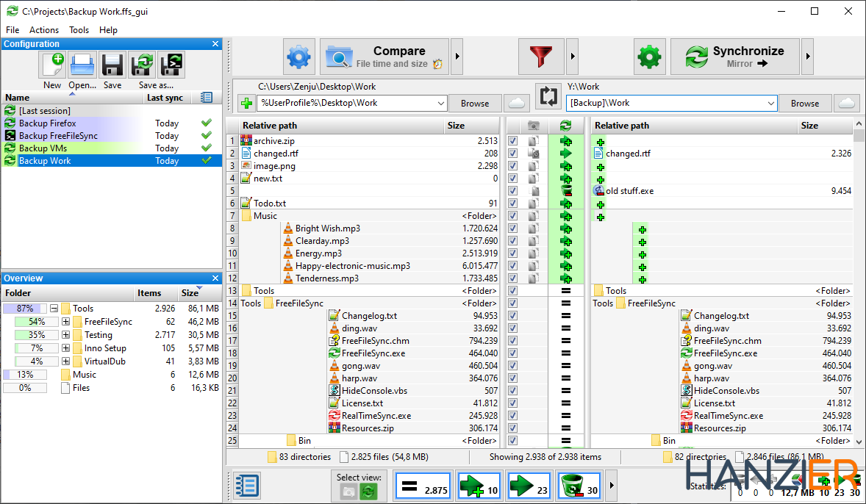This screenshot has width=866, height=504.
Task: Expand Testing folder in Overview
Action: point(65,335)
